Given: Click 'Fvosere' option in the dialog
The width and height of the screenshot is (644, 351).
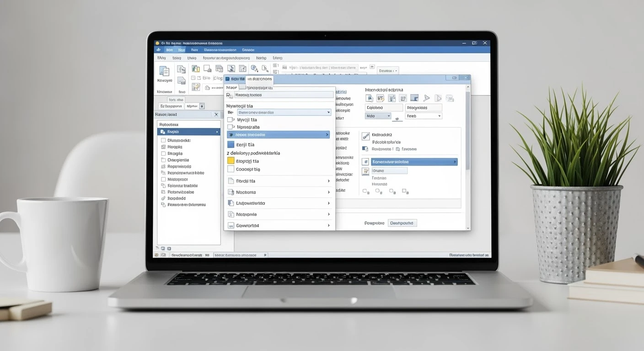Looking at the screenshot, I should [409, 149].
